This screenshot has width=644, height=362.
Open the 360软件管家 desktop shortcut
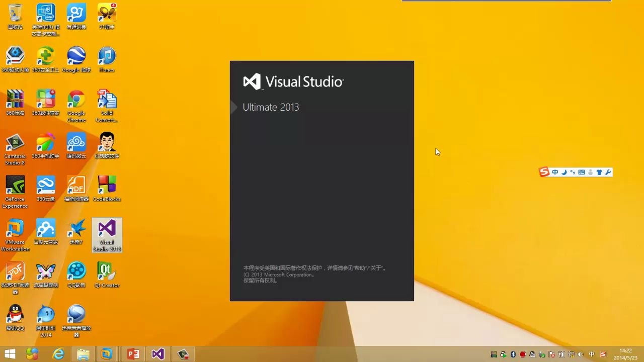coord(46,103)
